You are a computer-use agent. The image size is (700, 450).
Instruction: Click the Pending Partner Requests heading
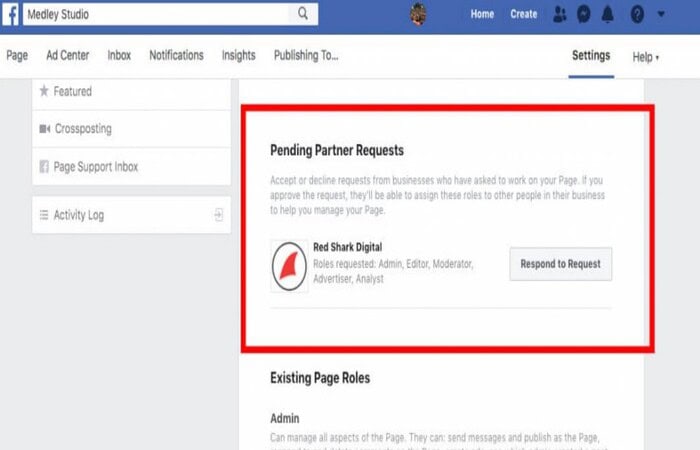337,150
